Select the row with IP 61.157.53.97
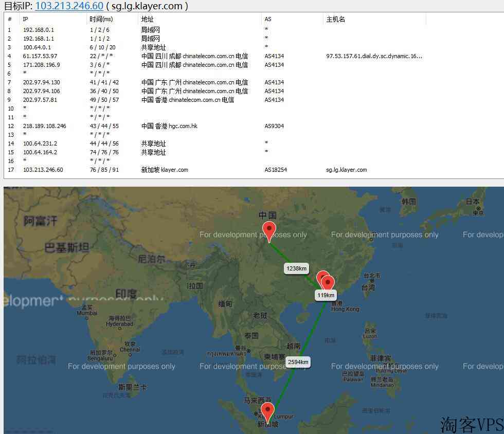Image resolution: width=504 pixels, height=434 pixels. [x=40, y=56]
